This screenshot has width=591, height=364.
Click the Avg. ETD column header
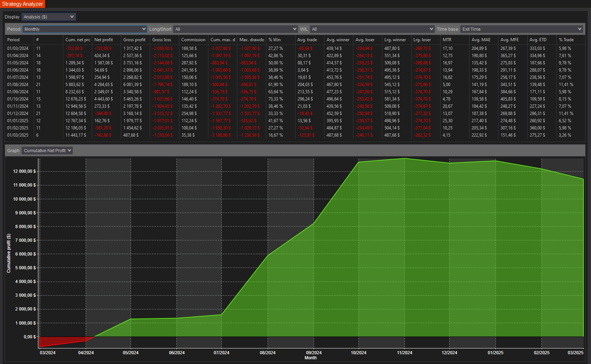click(x=542, y=40)
